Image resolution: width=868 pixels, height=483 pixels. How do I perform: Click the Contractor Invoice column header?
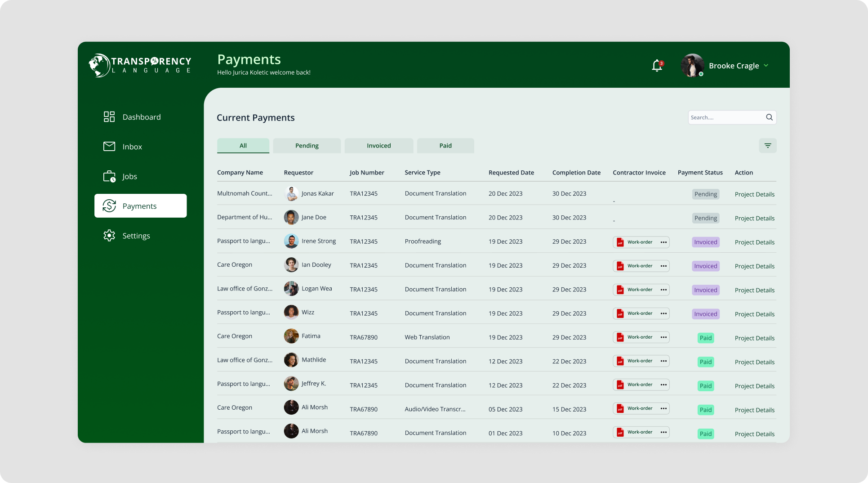(639, 173)
